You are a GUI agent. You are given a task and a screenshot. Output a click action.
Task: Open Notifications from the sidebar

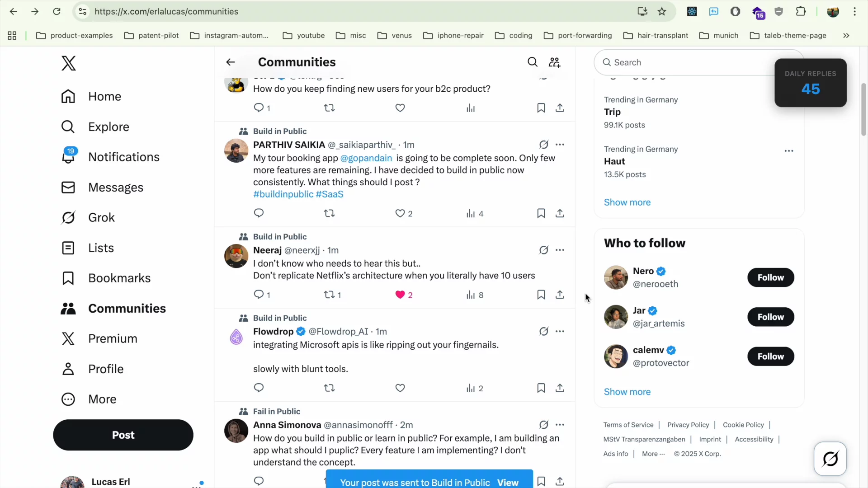tap(124, 157)
